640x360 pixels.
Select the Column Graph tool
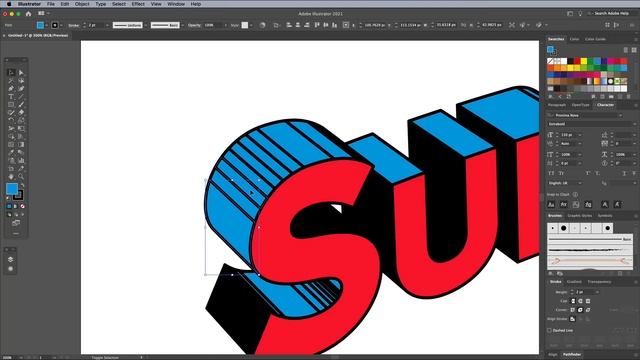pyautogui.click(x=21, y=160)
